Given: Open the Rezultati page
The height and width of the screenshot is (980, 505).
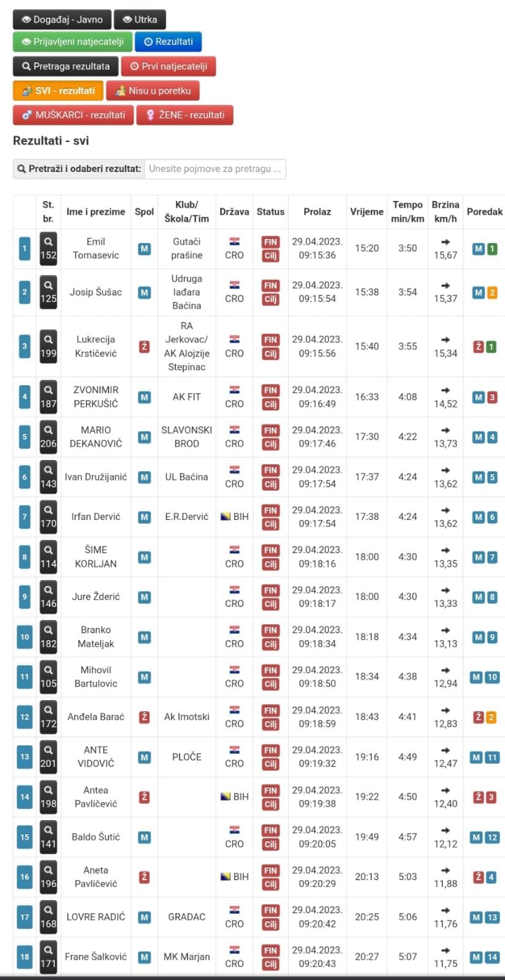Looking at the screenshot, I should pyautogui.click(x=168, y=42).
